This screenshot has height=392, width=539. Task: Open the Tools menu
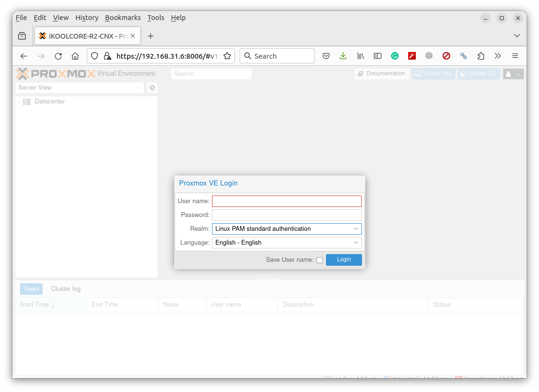pyautogui.click(x=156, y=18)
